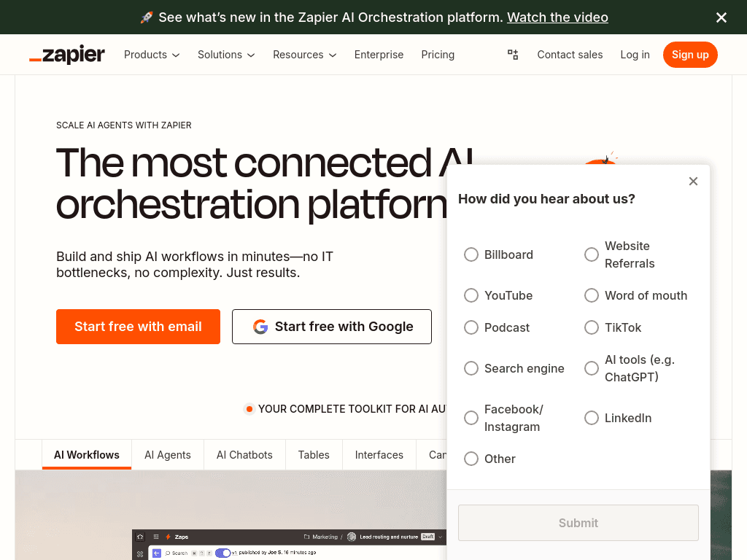Switch to the AI Agents tab
This screenshot has height=560, width=747.
(168, 455)
